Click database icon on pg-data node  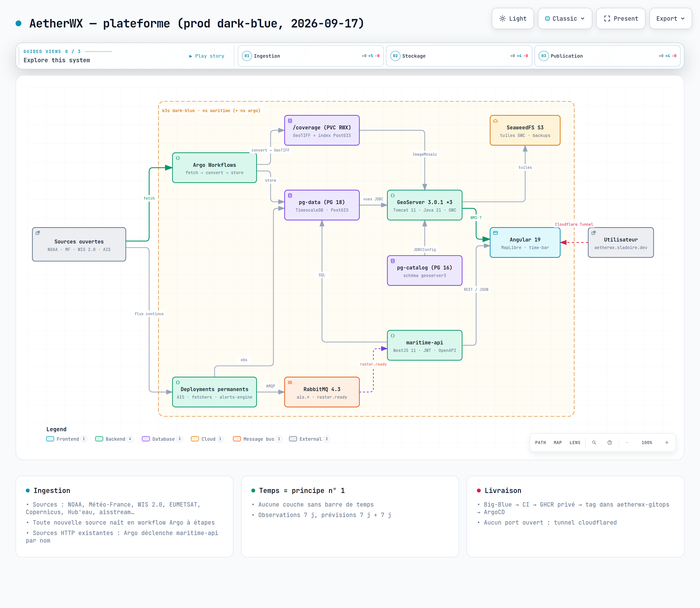point(290,196)
